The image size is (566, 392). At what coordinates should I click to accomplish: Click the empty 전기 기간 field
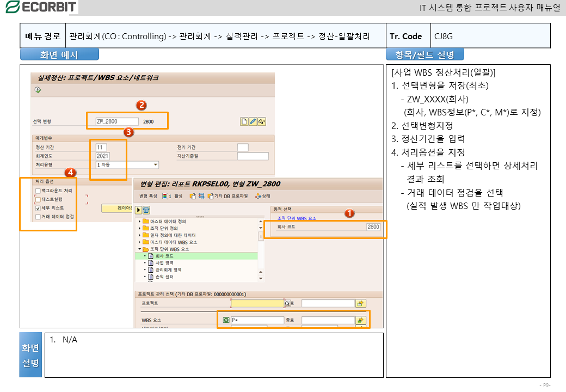[x=243, y=147]
